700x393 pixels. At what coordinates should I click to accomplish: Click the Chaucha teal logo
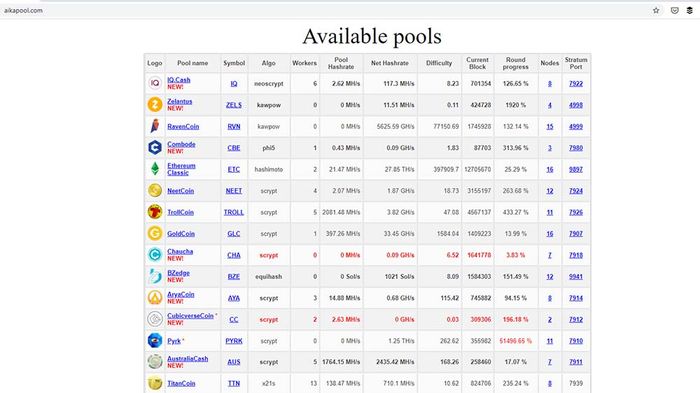tap(155, 255)
